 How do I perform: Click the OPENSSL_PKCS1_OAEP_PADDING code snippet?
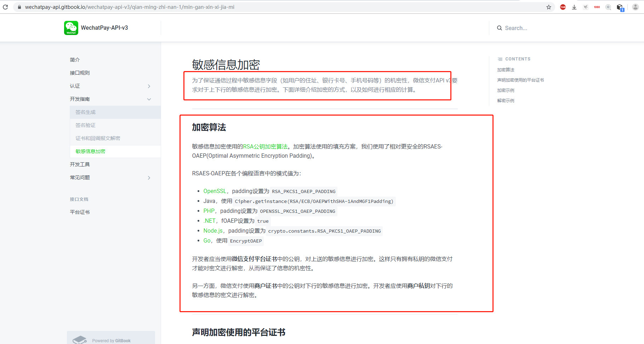[298, 211]
